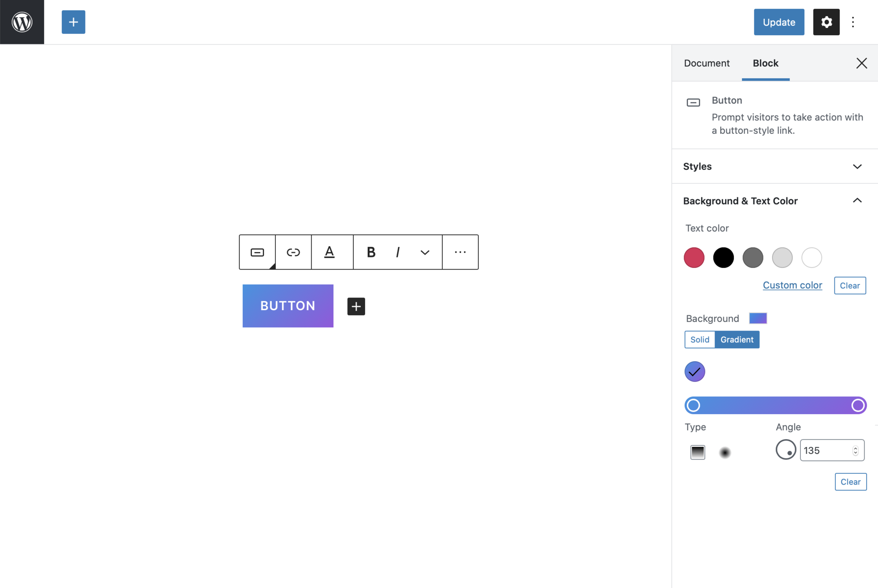
Task: Apply bold formatting
Action: (x=371, y=252)
